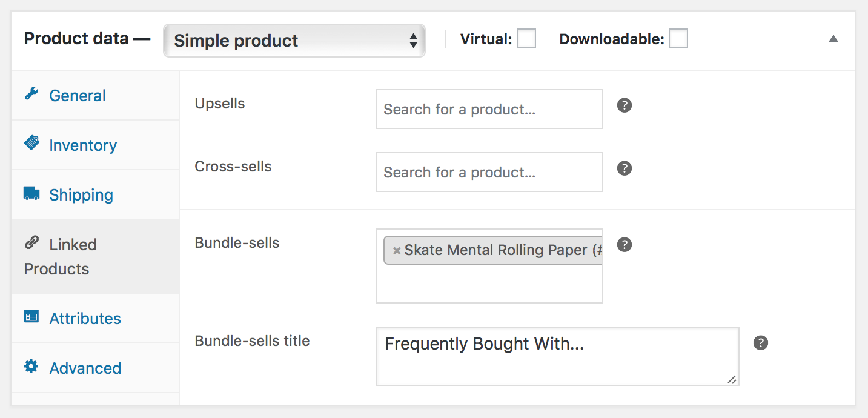Click the Bundle-sells title label
The image size is (868, 418).
[252, 340]
